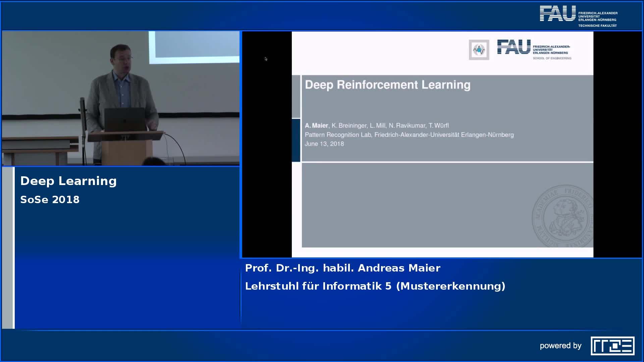Click the RRZE logo at bottom right
Image resolution: width=644 pixels, height=362 pixels.
612,346
